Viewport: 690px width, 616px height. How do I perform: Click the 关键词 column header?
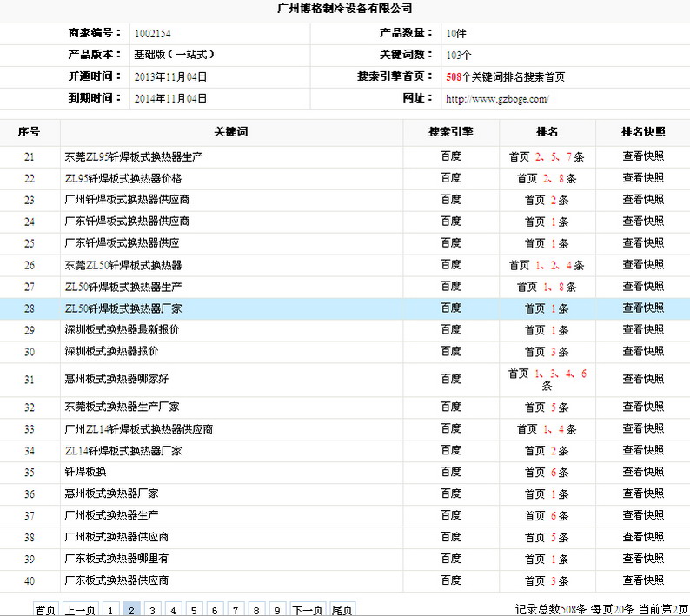[x=231, y=131]
